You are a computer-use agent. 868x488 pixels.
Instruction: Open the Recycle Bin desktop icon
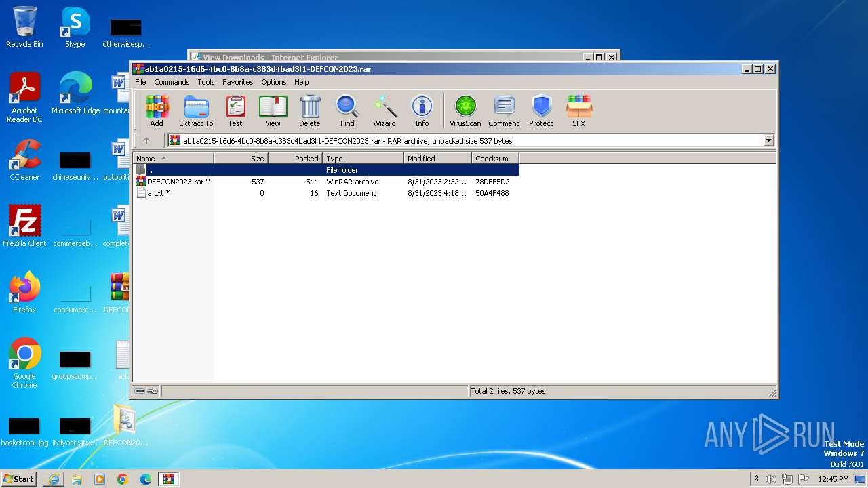[24, 27]
